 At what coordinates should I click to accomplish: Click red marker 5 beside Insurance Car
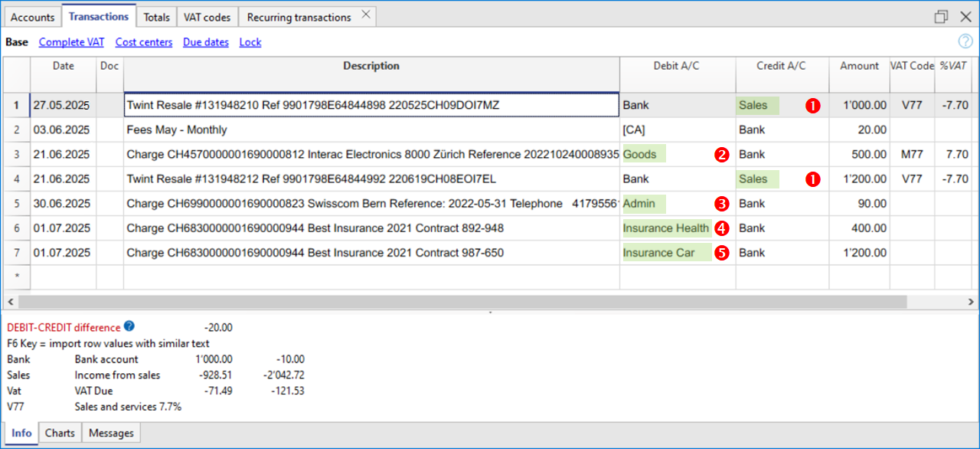[x=721, y=253]
